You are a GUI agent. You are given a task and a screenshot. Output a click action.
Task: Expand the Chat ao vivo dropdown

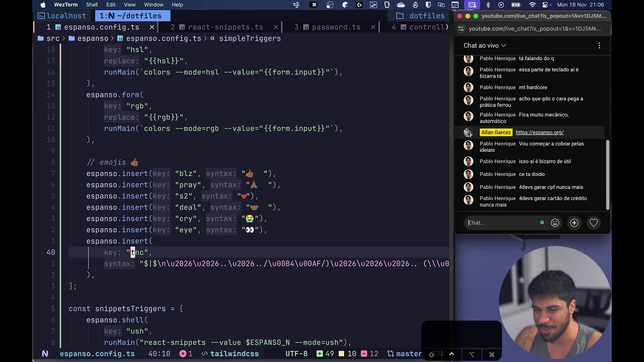(x=485, y=45)
